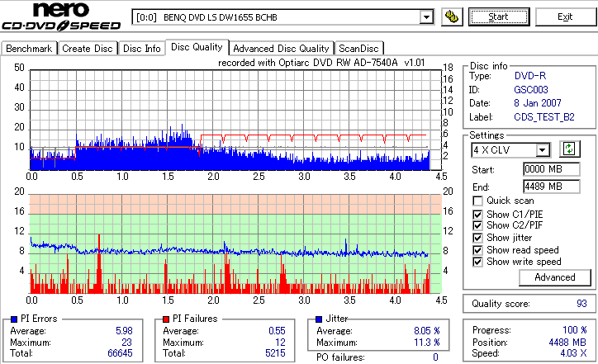Click the Exit button
The image size is (598, 364).
[565, 17]
